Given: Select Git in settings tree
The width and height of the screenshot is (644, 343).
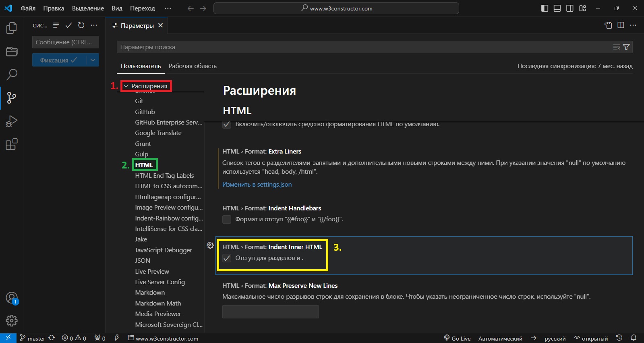Looking at the screenshot, I should pos(139,101).
